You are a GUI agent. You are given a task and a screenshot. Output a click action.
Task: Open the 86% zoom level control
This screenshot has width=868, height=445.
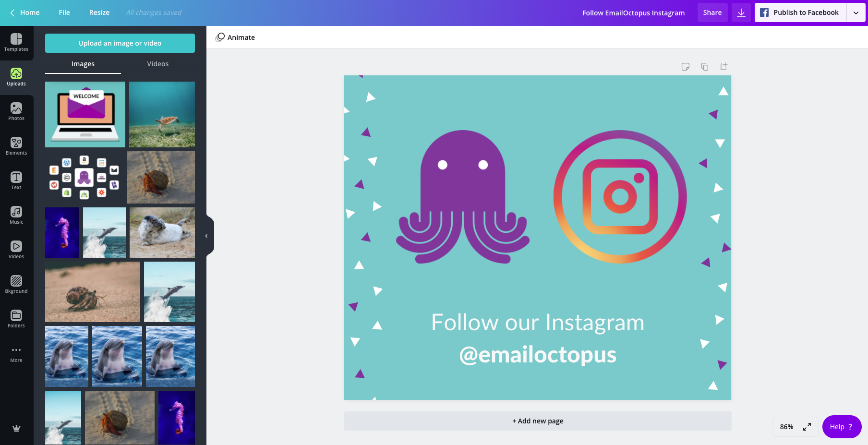(x=786, y=427)
